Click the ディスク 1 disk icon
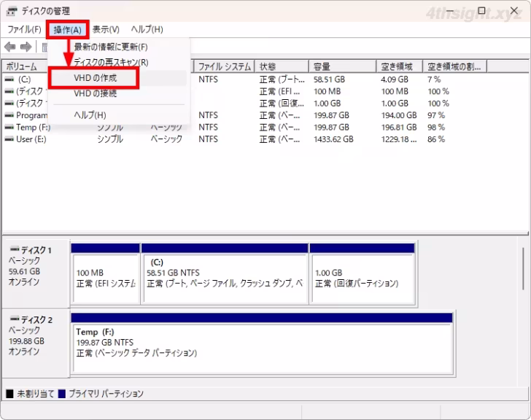This screenshot has height=420, width=531. 15,249
